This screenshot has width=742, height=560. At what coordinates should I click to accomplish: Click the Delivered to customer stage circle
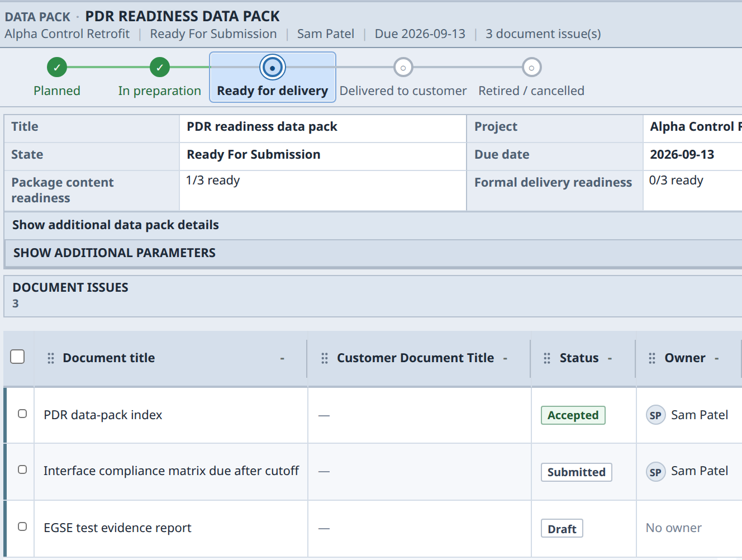click(x=403, y=67)
